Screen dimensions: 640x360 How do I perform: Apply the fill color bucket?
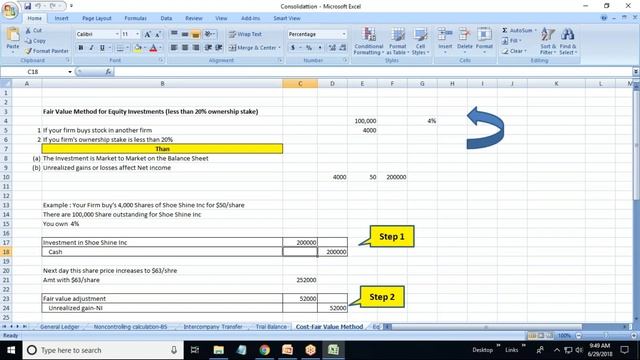138,48
